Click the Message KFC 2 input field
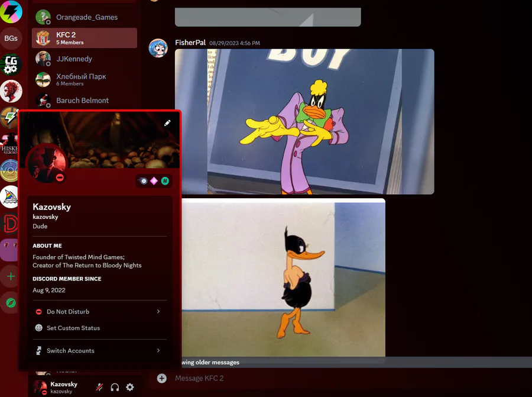The width and height of the screenshot is (532, 397). point(339,378)
